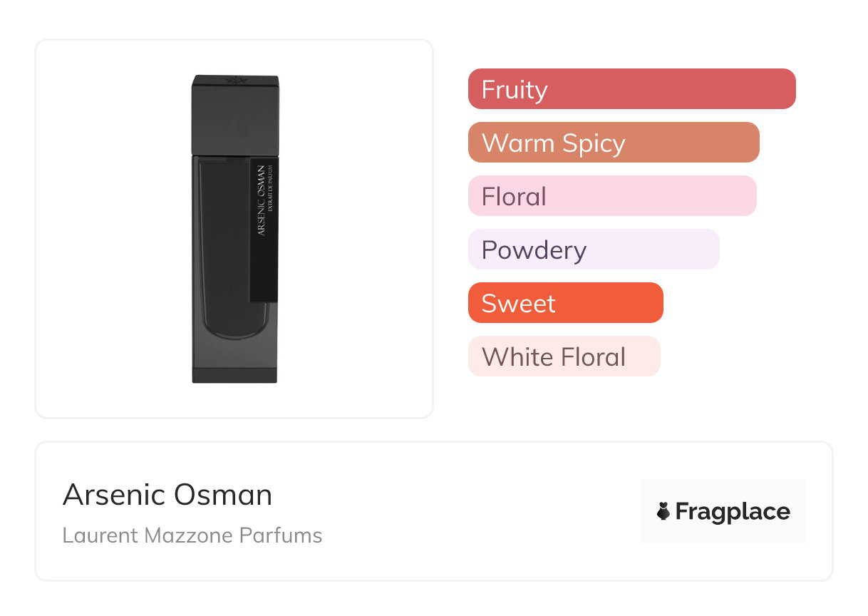The width and height of the screenshot is (868, 616).
Task: Click the clear glass bottom of the bottle
Action: pos(234,349)
